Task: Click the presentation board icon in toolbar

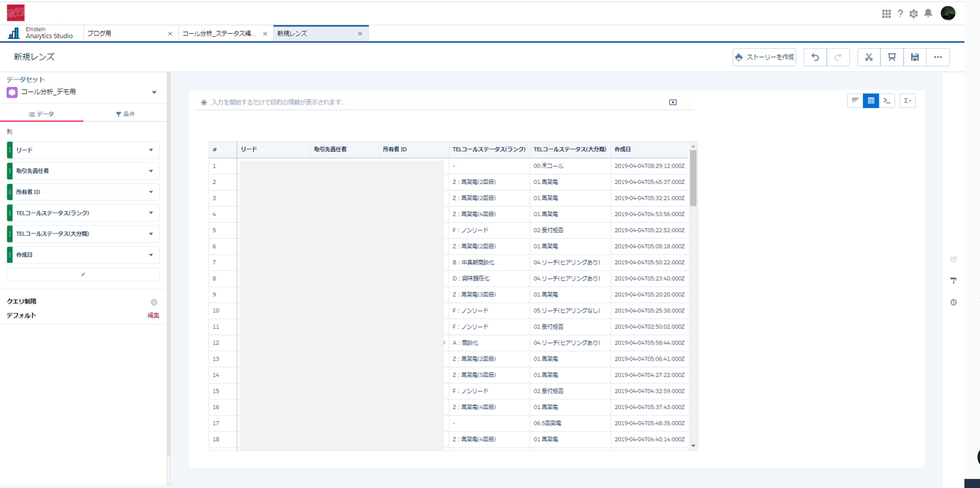Action: 891,57
